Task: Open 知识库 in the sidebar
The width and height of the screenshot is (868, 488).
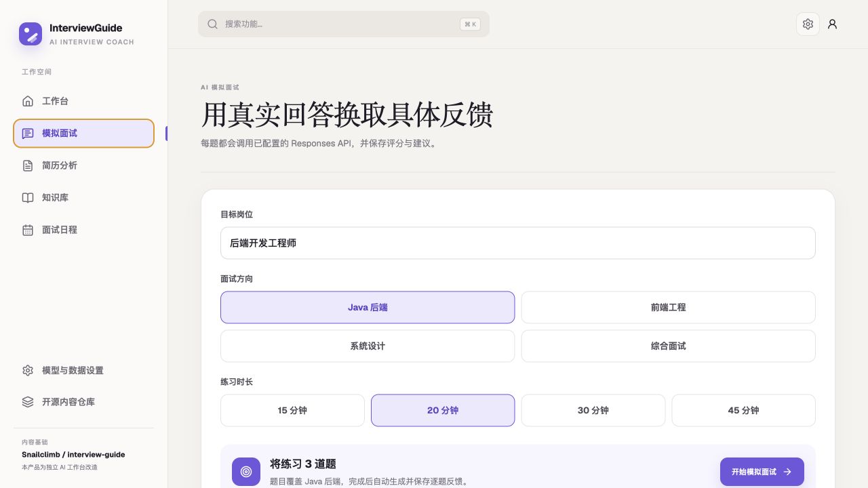Action: (83, 198)
